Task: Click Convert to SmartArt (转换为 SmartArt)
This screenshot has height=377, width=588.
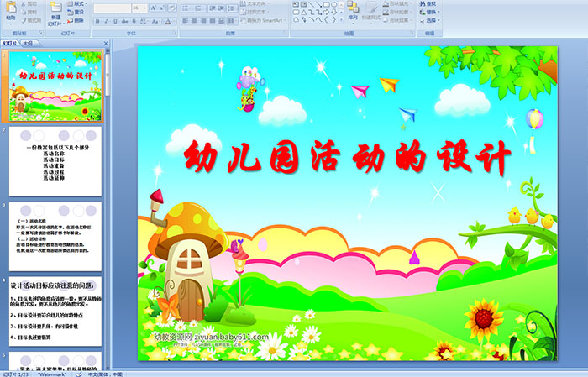Action: click(265, 20)
